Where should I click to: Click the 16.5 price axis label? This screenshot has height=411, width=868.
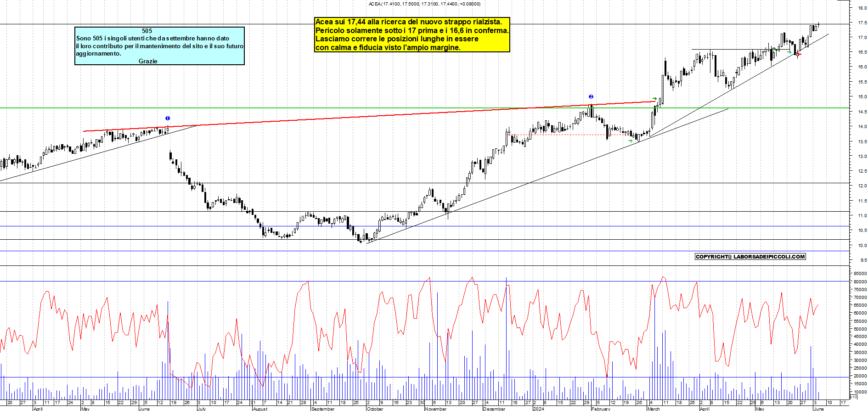click(862, 52)
